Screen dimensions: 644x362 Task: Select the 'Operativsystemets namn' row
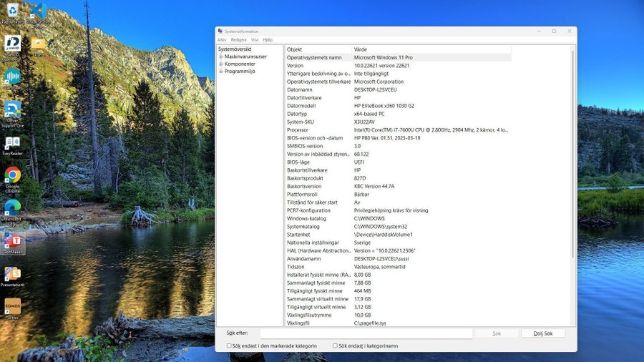399,57
